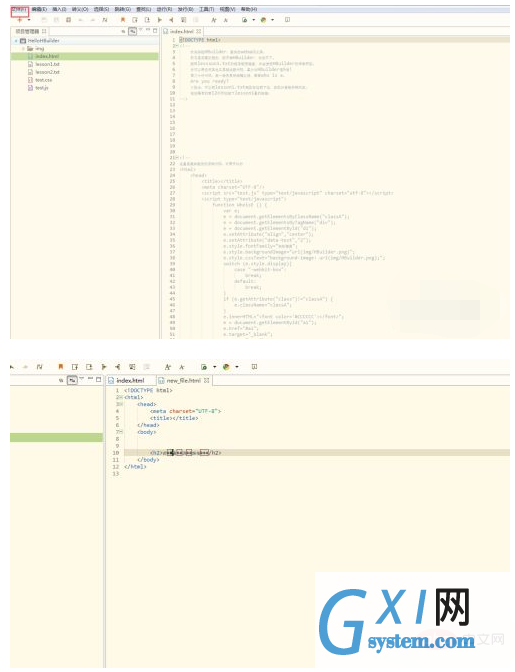
Task: Open the 文件(F) menu in the menu bar
Action: pyautogui.click(x=19, y=9)
